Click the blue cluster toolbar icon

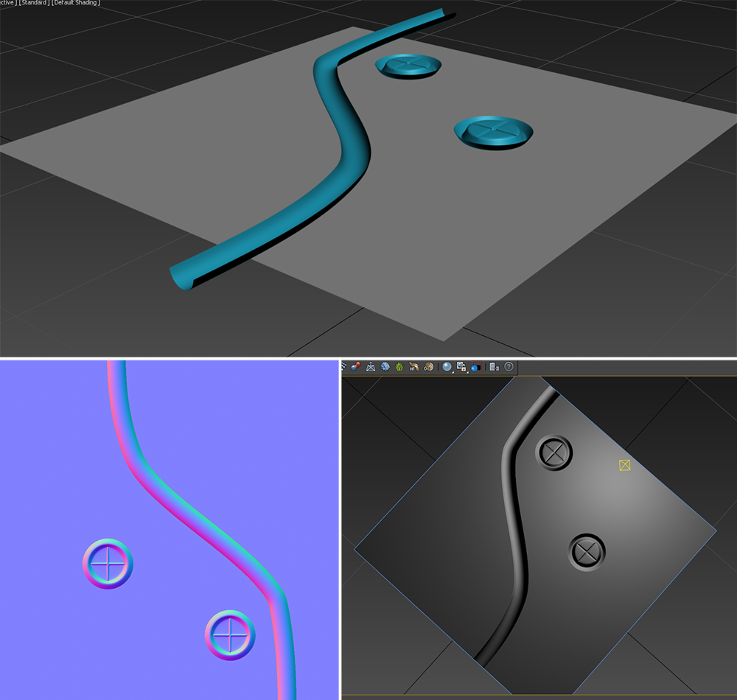click(x=385, y=366)
